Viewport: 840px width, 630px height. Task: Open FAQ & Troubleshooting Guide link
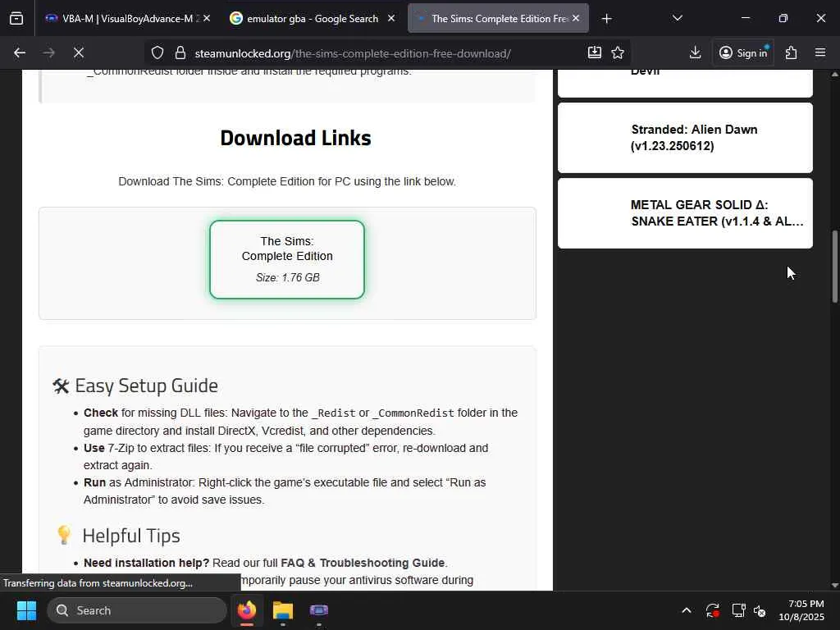pyautogui.click(x=363, y=563)
